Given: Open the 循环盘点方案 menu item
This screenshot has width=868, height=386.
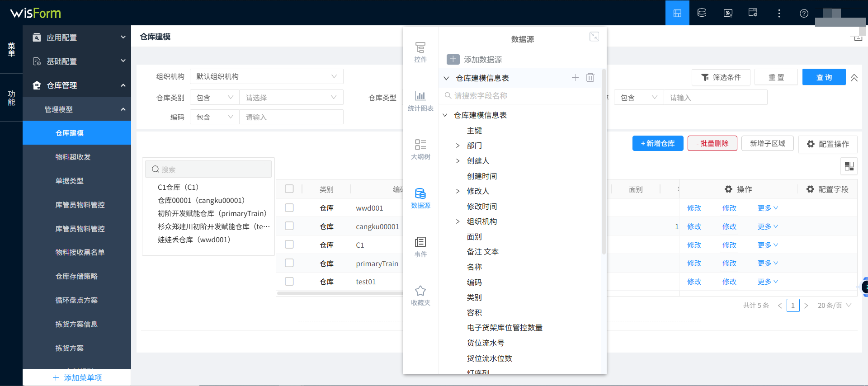Looking at the screenshot, I should coord(77,300).
